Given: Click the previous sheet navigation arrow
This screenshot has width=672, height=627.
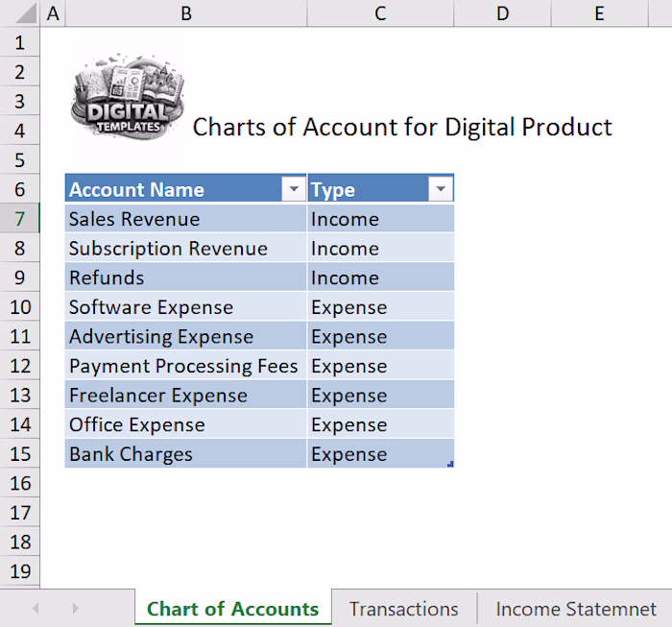Looking at the screenshot, I should point(36,608).
